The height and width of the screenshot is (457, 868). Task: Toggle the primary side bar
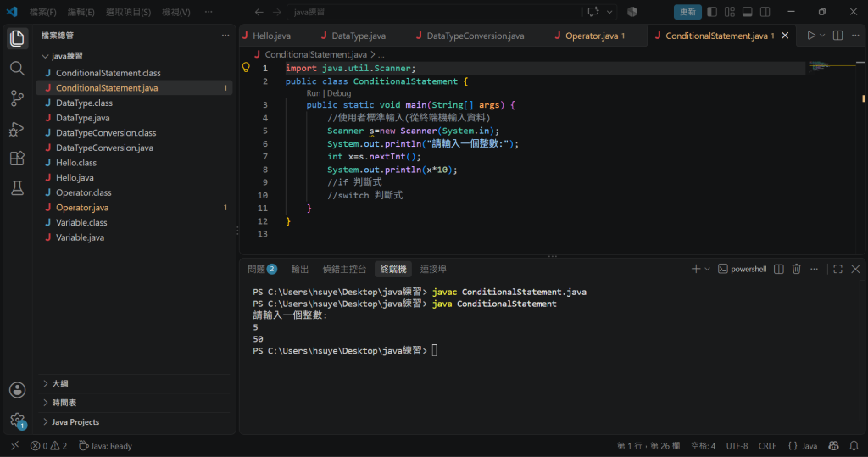click(x=712, y=12)
